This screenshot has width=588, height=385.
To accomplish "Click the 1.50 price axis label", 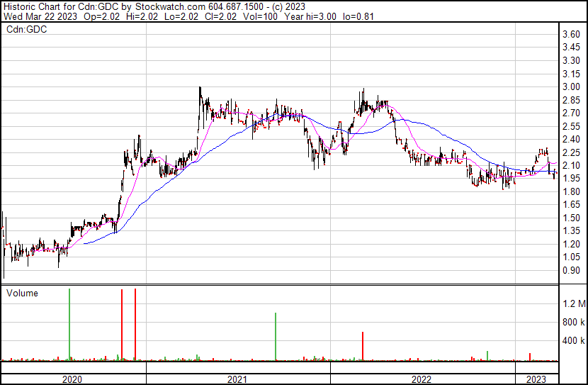I will point(571,218).
